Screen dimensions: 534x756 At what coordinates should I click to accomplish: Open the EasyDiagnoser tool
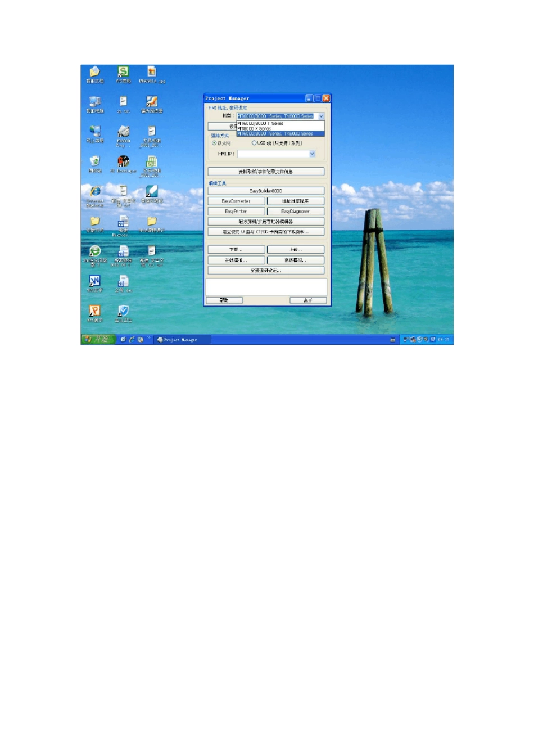(x=295, y=211)
